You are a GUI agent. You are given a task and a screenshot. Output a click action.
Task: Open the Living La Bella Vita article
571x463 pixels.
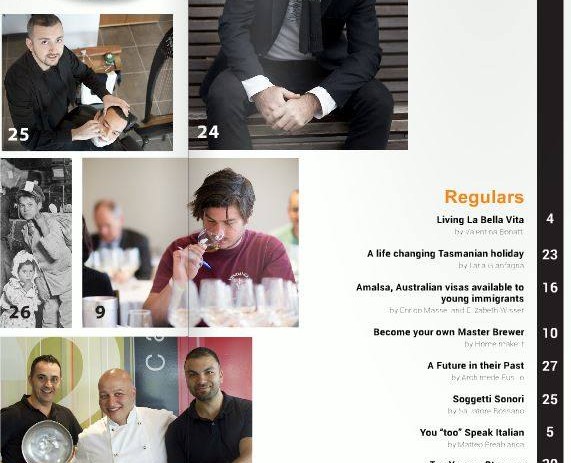[480, 220]
